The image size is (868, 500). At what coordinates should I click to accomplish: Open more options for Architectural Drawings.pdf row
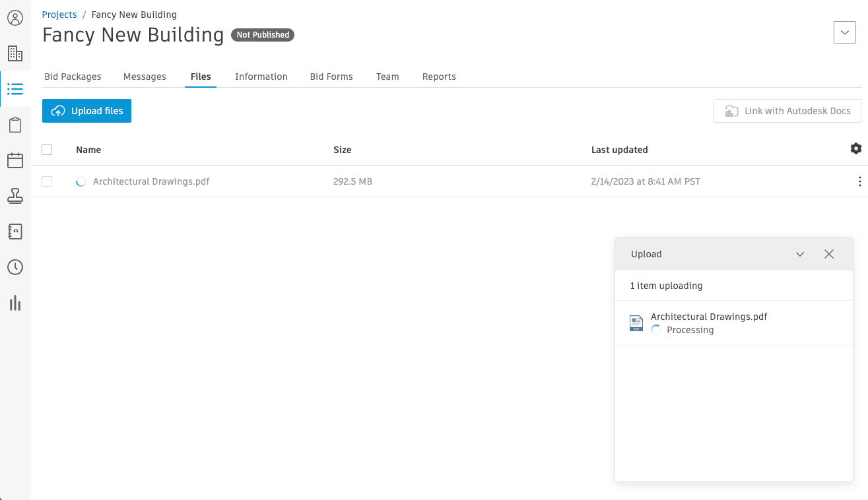tap(859, 181)
